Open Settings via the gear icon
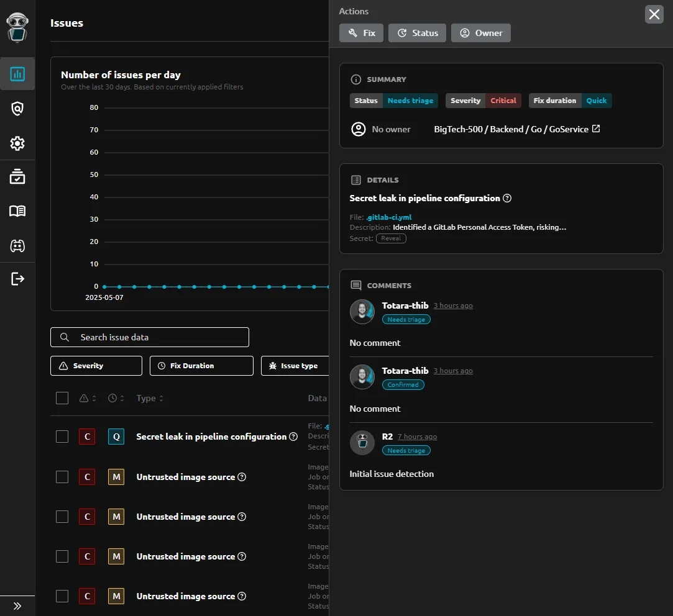673x616 pixels. 17,143
